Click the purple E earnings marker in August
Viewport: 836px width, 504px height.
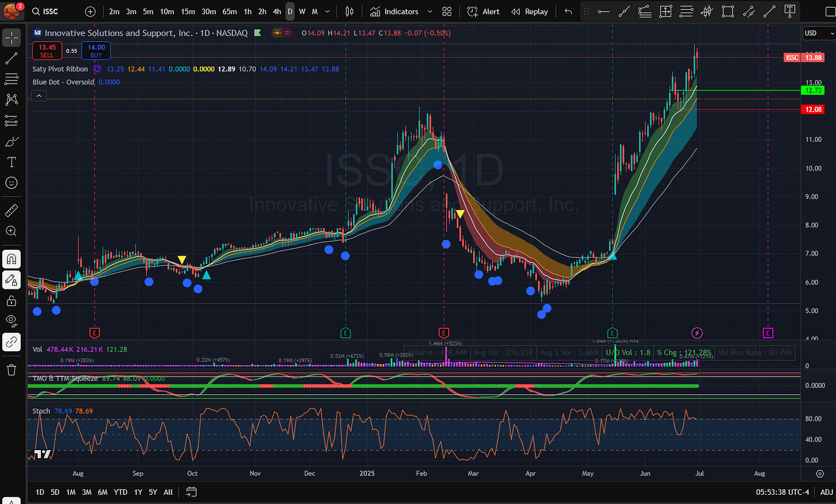[x=768, y=333]
